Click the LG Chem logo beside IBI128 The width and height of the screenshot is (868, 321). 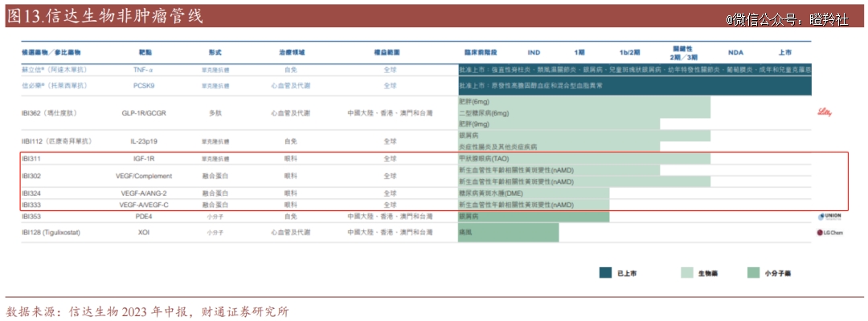coord(829,233)
